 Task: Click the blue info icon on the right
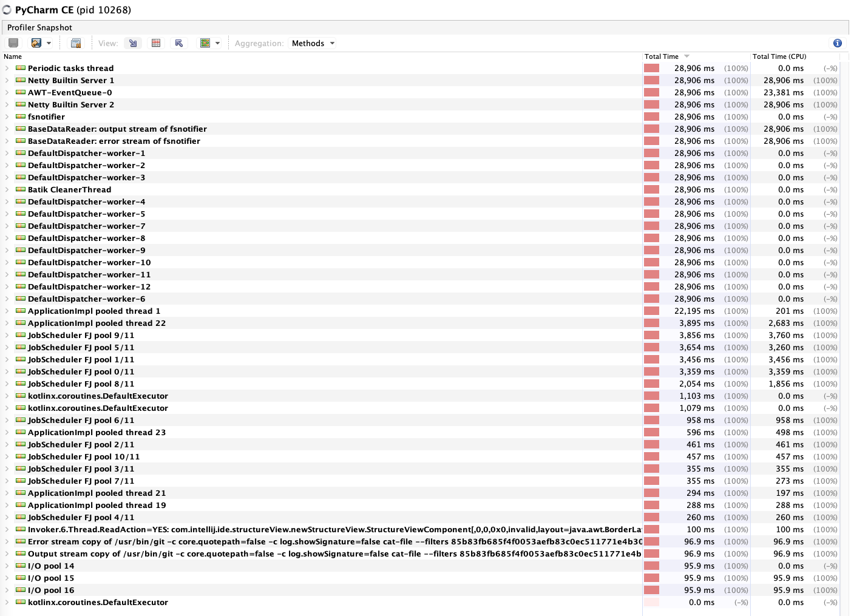837,42
